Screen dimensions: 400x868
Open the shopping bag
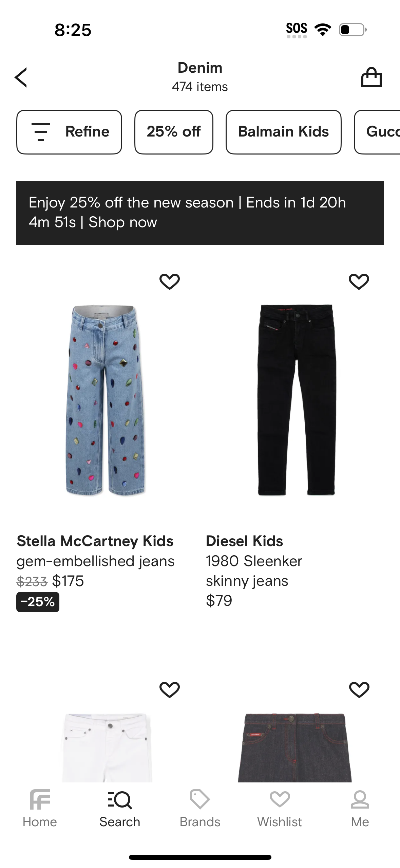(371, 77)
